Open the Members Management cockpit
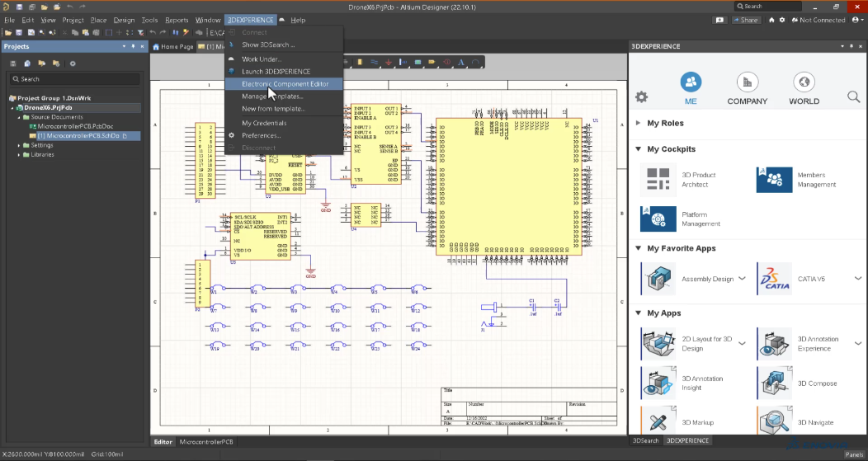 point(774,179)
